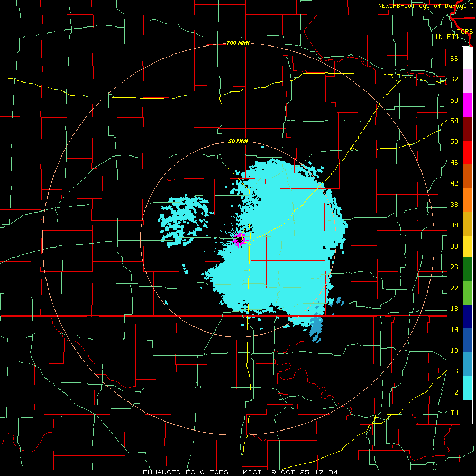The image size is (476, 476).
Task: Click the "66" scale label
Action: pos(454,58)
